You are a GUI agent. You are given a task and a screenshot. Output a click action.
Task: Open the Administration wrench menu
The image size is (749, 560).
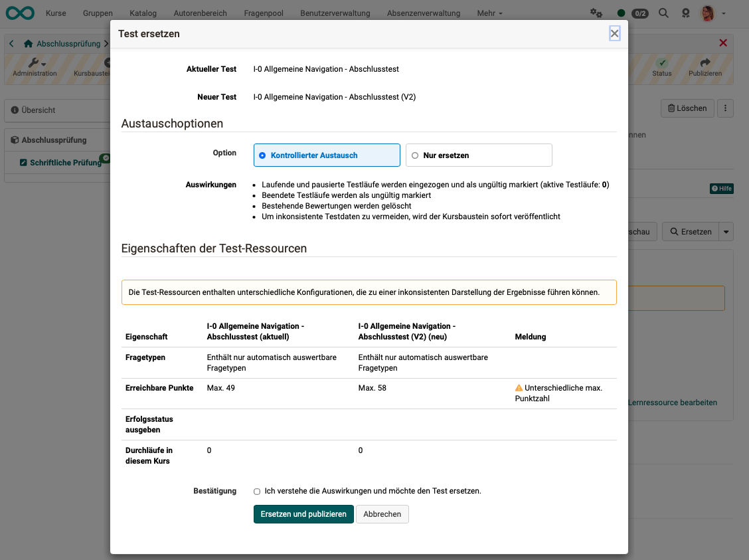(x=35, y=67)
